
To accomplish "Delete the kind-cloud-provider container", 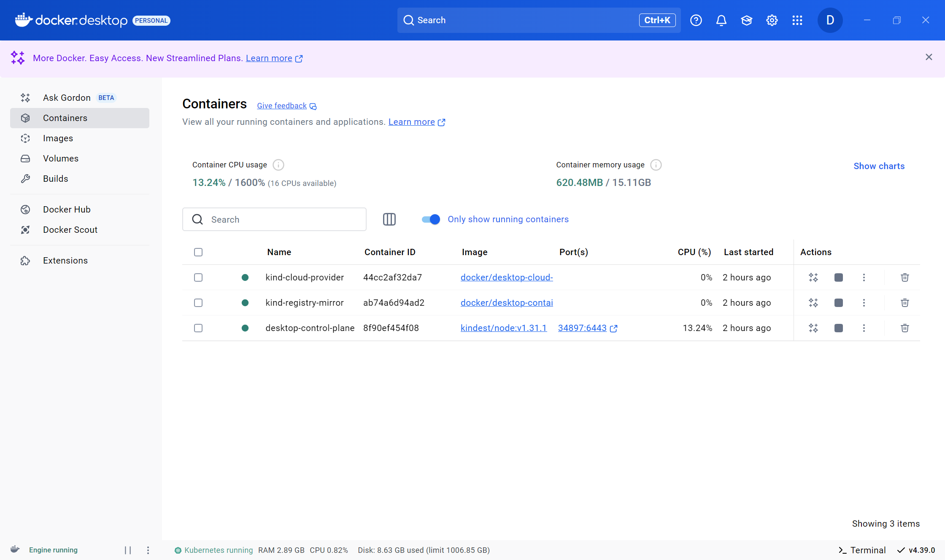I will 905,277.
